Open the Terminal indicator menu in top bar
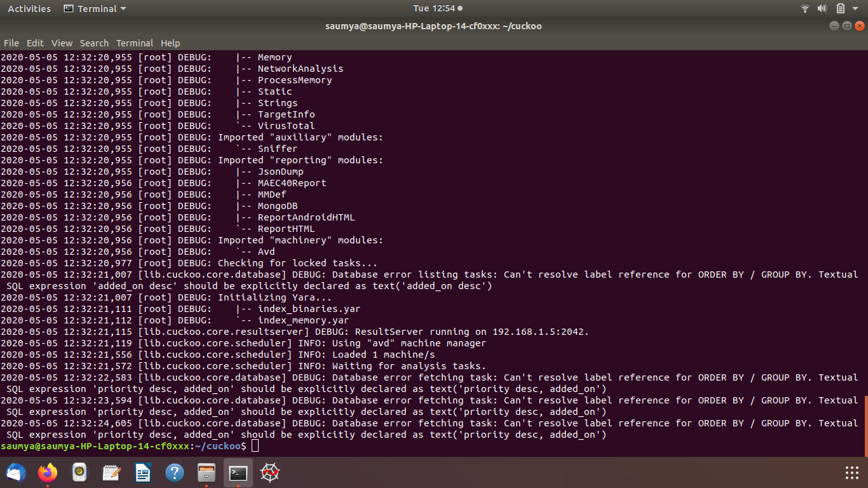 click(x=94, y=8)
